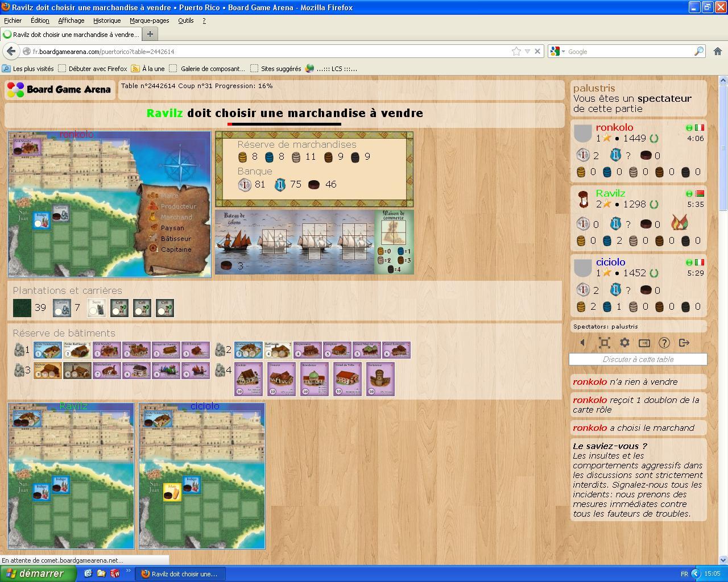
Task: Click the leave table exit icon
Action: 684,343
